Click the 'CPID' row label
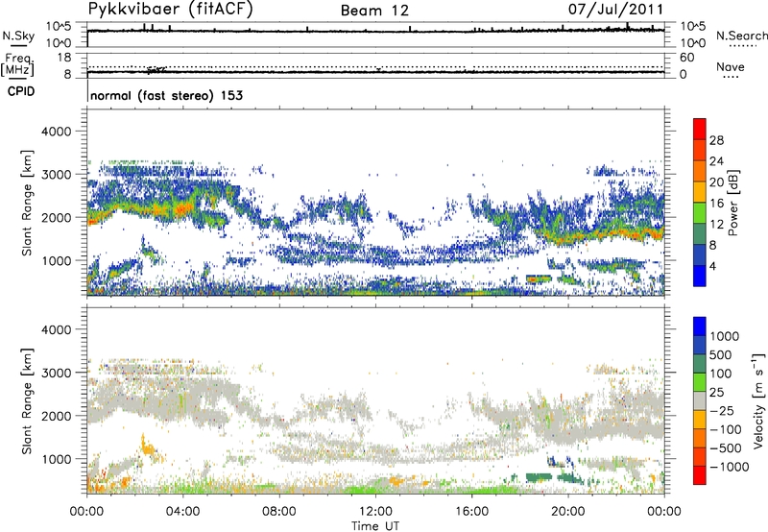This screenshot has width=768, height=532. 21,91
